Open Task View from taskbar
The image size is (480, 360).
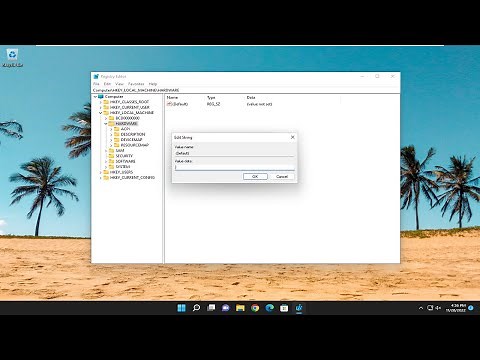tap(211, 308)
